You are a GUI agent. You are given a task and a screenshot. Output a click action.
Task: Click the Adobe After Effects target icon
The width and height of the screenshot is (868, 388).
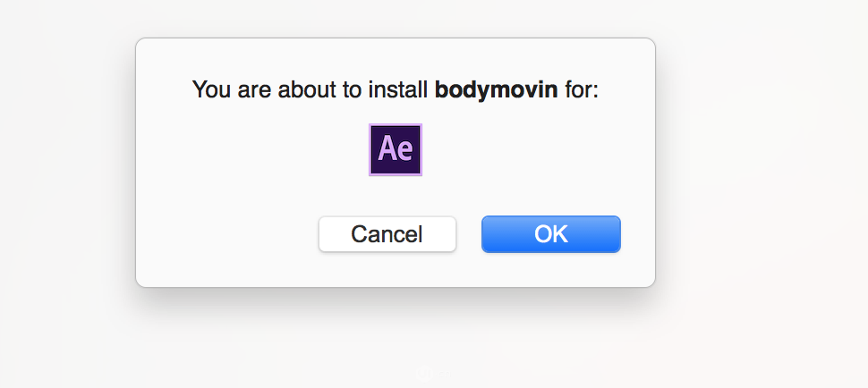pyautogui.click(x=396, y=149)
